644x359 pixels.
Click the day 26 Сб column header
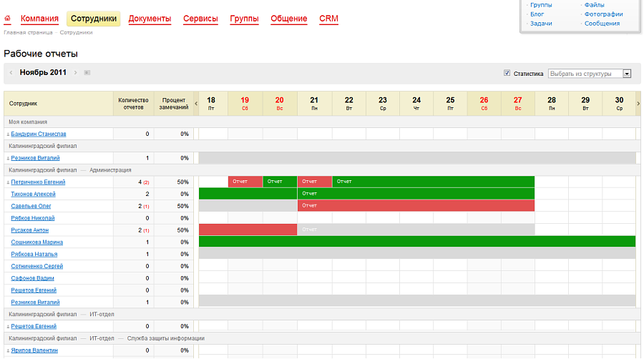[x=484, y=104]
